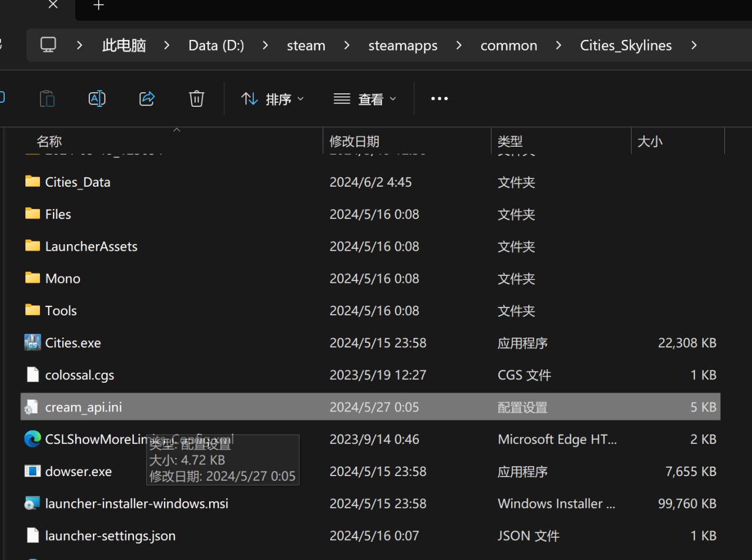
Task: Expand the chevron after steamapps
Action: coord(459,45)
